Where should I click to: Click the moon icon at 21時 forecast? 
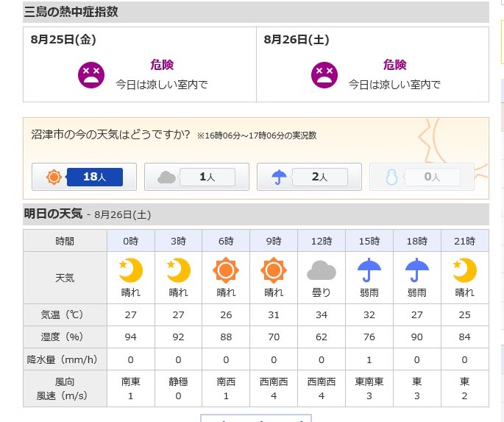point(465,270)
